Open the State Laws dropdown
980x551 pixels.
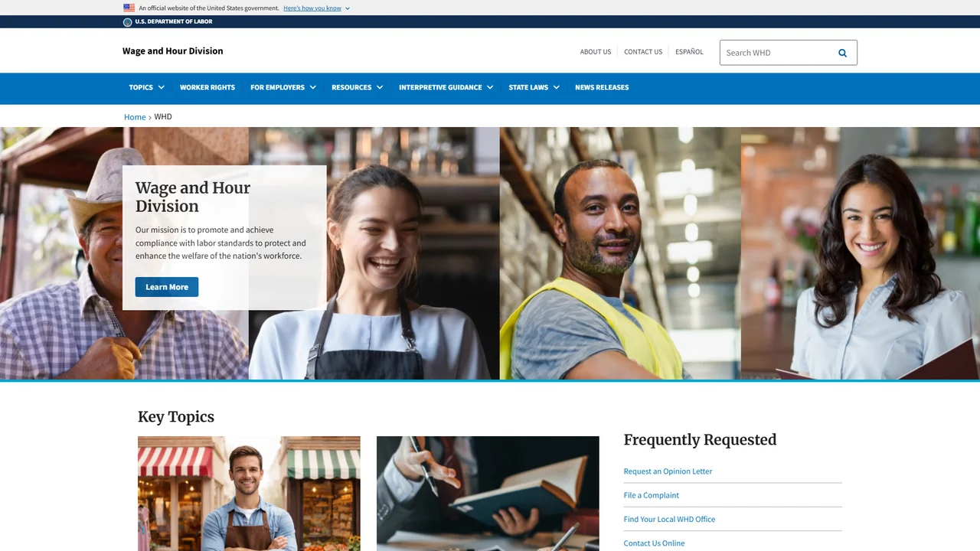(x=534, y=87)
